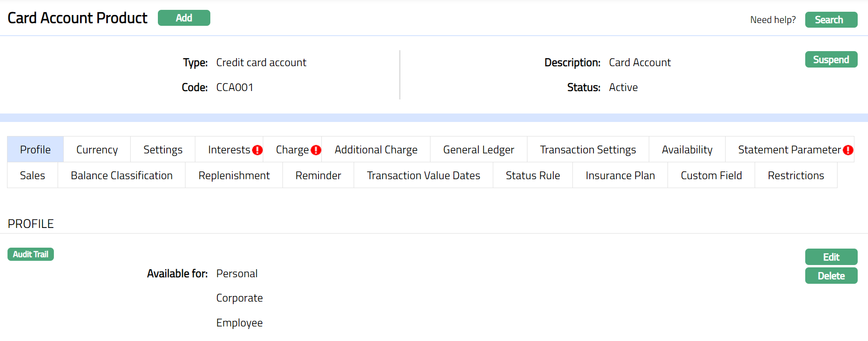Open Transaction Settings tab
The width and height of the screenshot is (868, 341).
(587, 150)
